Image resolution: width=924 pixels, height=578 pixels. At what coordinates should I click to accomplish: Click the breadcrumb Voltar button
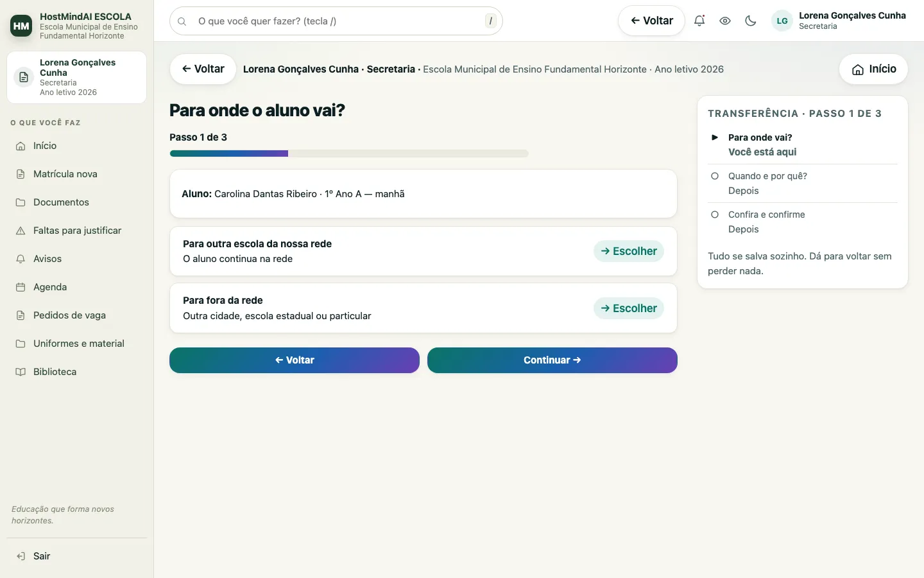pyautogui.click(x=203, y=69)
